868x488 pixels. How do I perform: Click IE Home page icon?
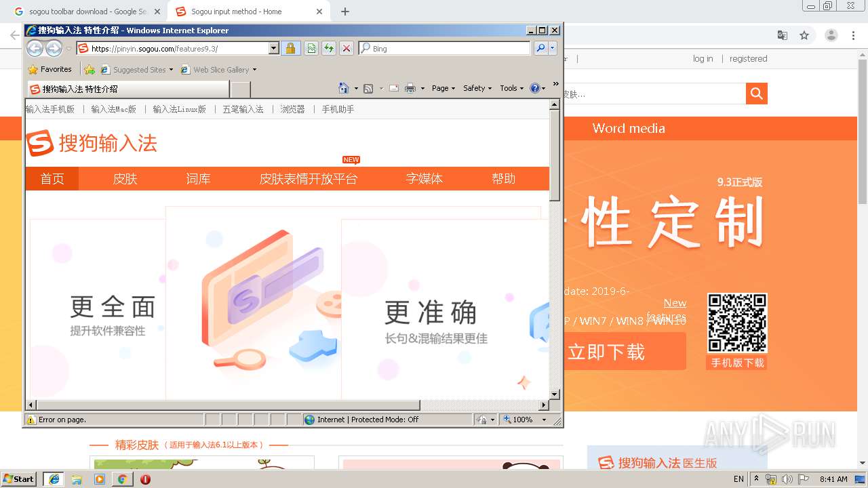[344, 88]
